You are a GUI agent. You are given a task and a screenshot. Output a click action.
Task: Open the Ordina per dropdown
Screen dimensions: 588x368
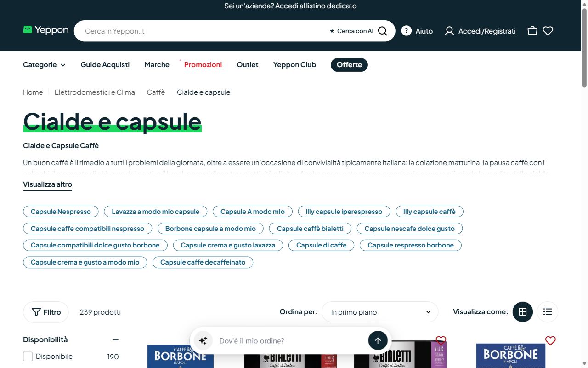click(380, 312)
